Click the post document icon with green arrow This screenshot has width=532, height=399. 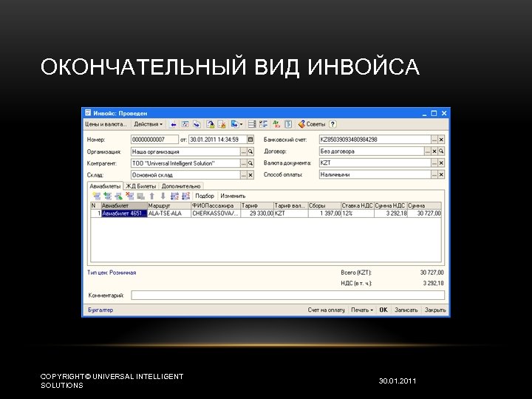point(211,125)
